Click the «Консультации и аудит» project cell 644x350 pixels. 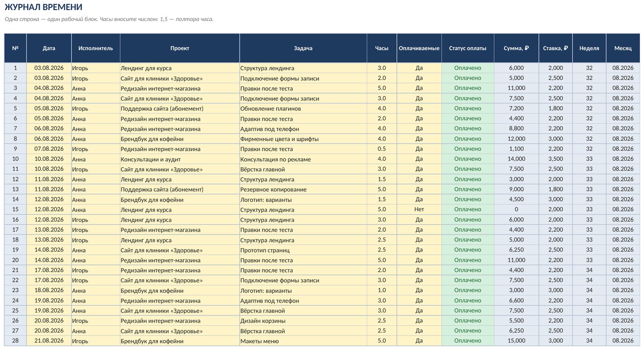(180, 159)
